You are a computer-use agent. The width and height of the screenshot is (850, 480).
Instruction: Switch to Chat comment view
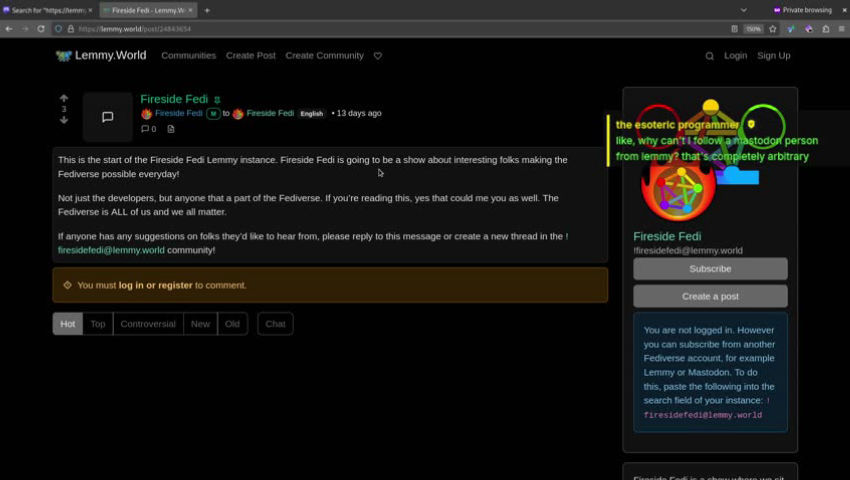click(275, 324)
